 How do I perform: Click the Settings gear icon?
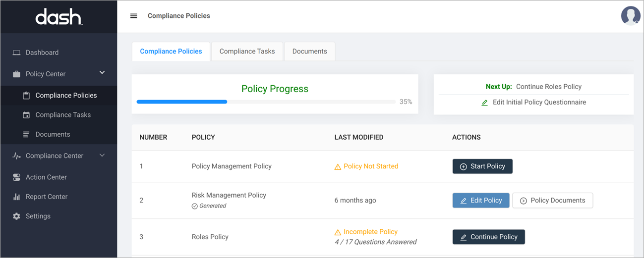coord(16,216)
